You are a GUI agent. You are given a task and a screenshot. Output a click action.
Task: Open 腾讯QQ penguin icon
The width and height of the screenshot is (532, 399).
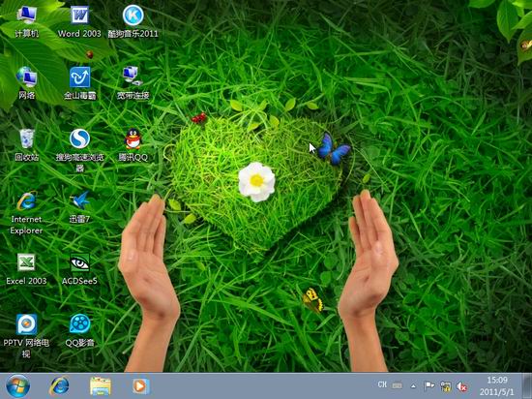click(133, 145)
